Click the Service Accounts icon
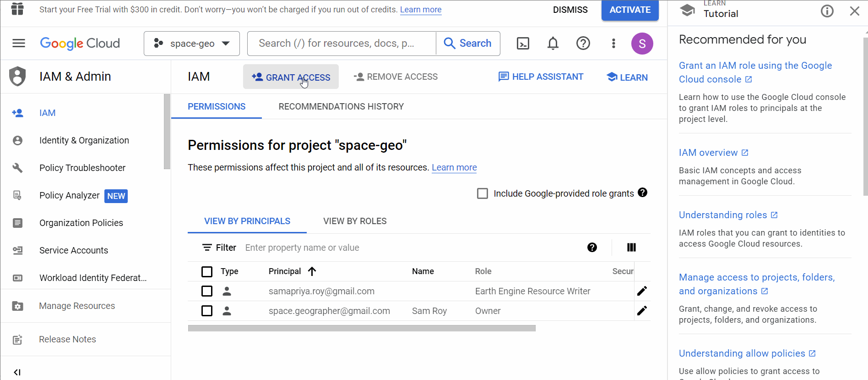The height and width of the screenshot is (380, 868). click(x=17, y=250)
